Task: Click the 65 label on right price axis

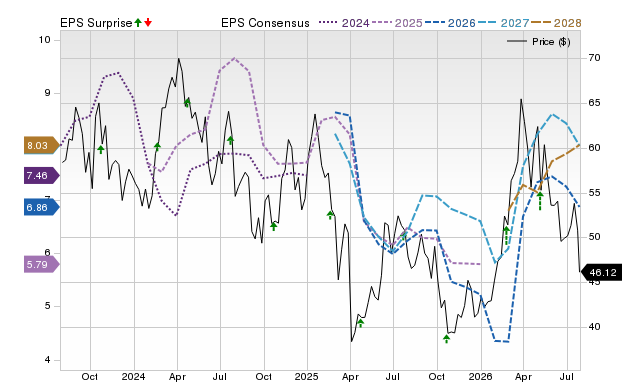Action: click(x=594, y=103)
